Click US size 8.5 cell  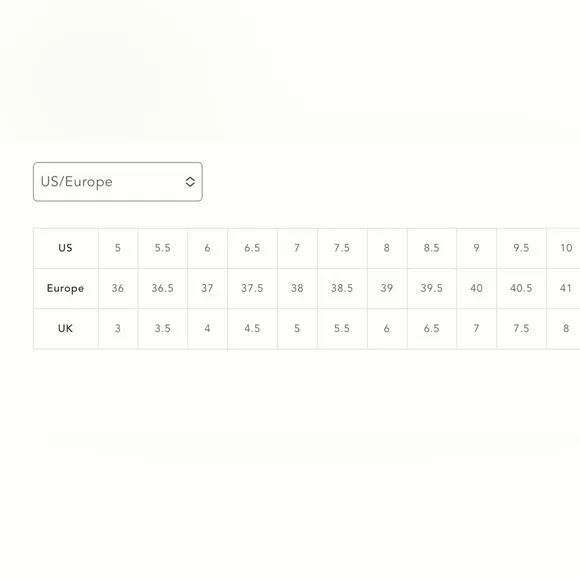coord(432,248)
